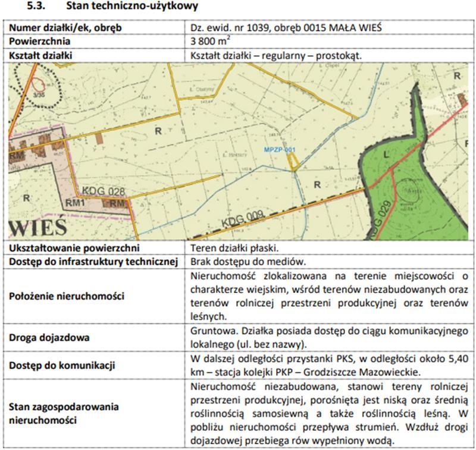
Task: Click the text "Grodziszcze Mazowieckie"
Action: [x=362, y=372]
